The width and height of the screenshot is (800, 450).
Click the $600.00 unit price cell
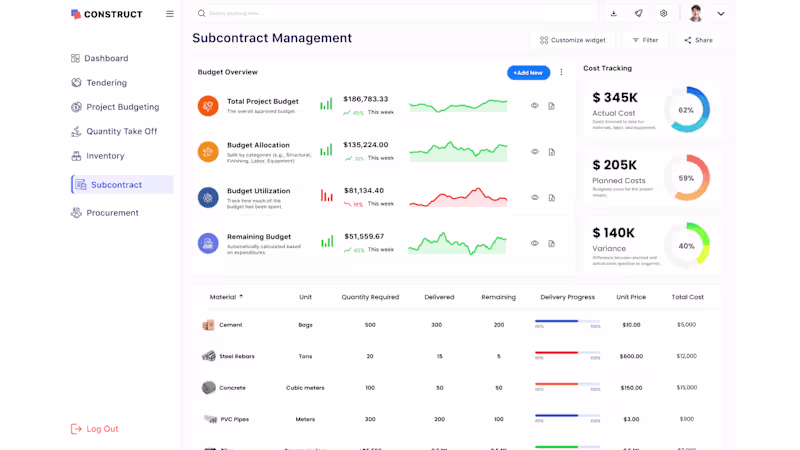coord(631,356)
